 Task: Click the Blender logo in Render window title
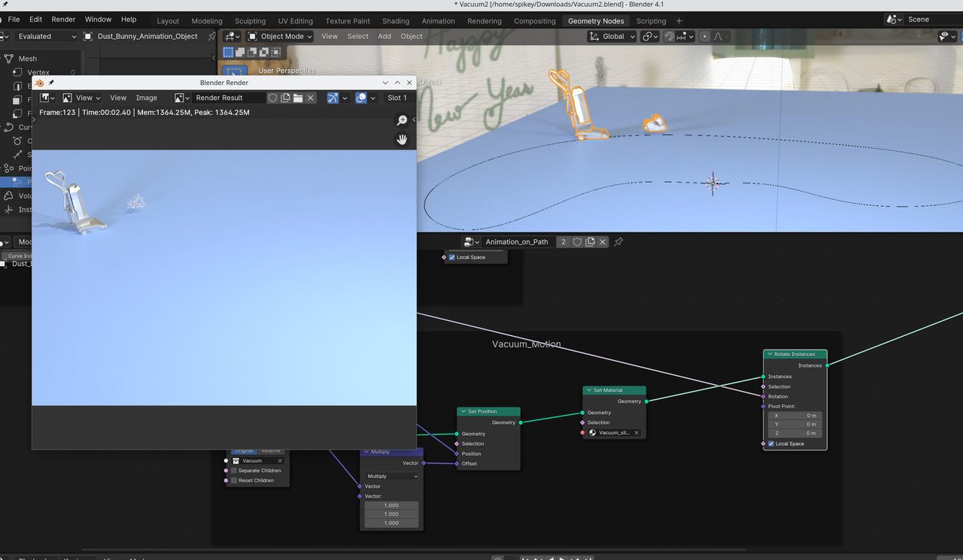click(x=39, y=83)
